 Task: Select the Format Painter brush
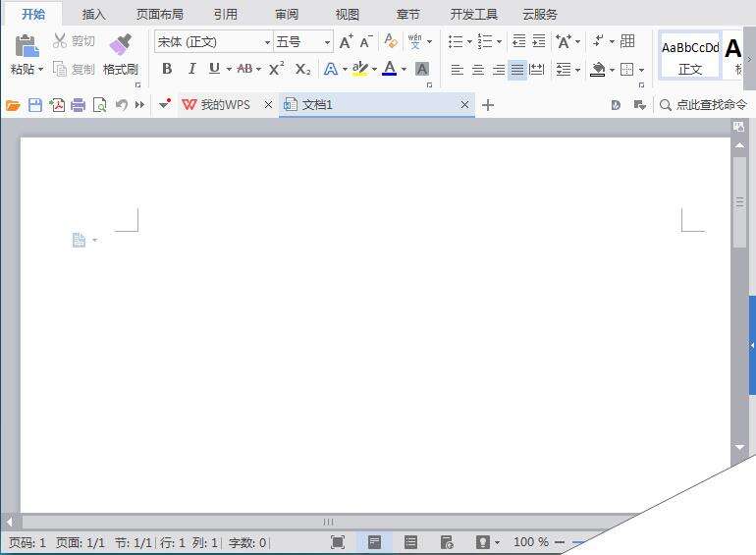tap(121, 45)
